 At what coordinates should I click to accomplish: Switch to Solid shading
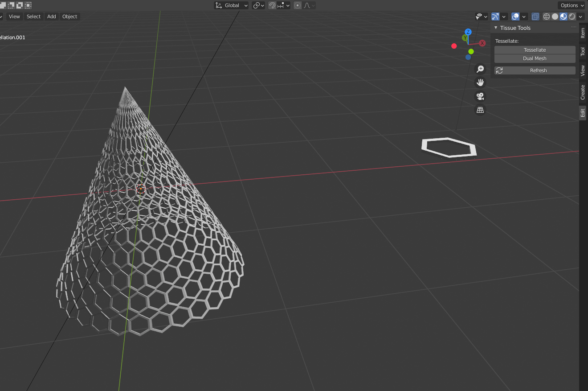coord(555,16)
